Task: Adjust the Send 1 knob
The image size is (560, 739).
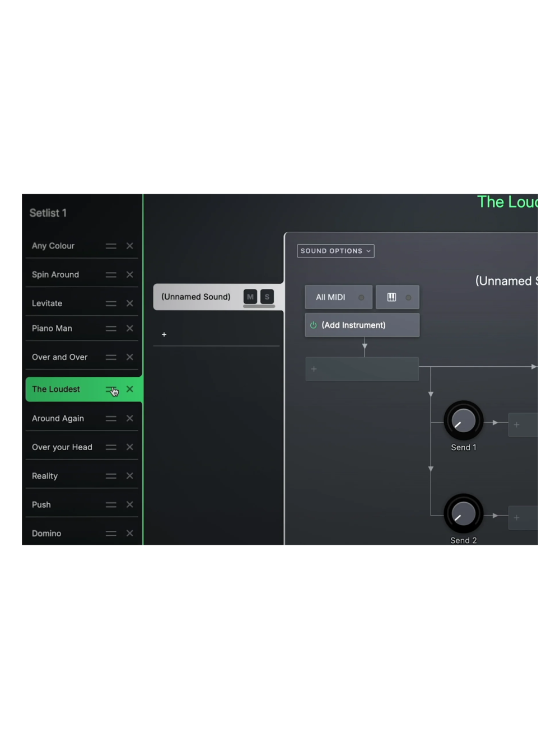Action: pyautogui.click(x=463, y=421)
